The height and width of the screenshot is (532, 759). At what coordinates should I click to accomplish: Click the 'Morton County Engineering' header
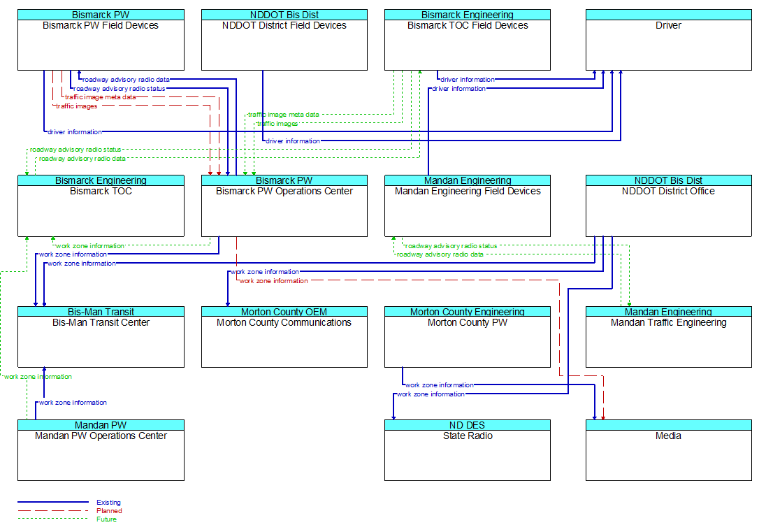(x=467, y=312)
